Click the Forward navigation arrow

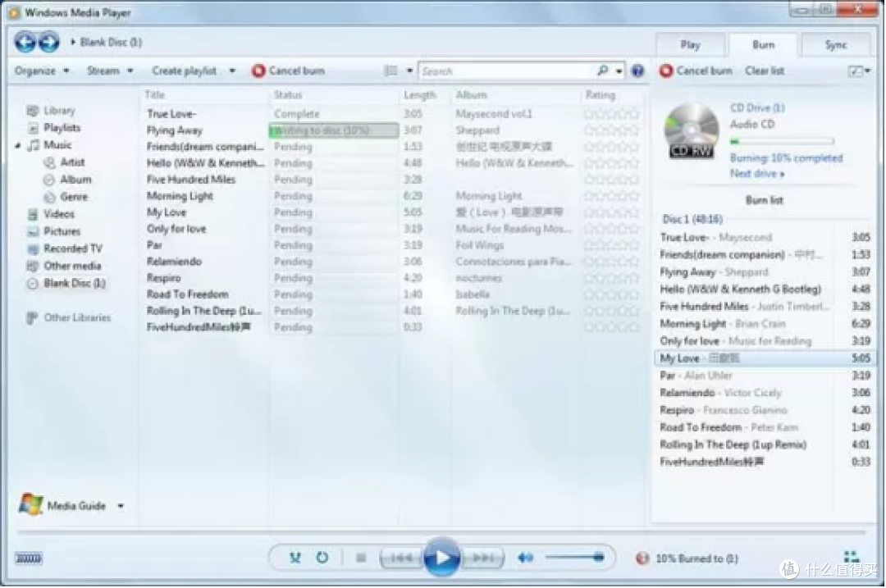click(49, 42)
